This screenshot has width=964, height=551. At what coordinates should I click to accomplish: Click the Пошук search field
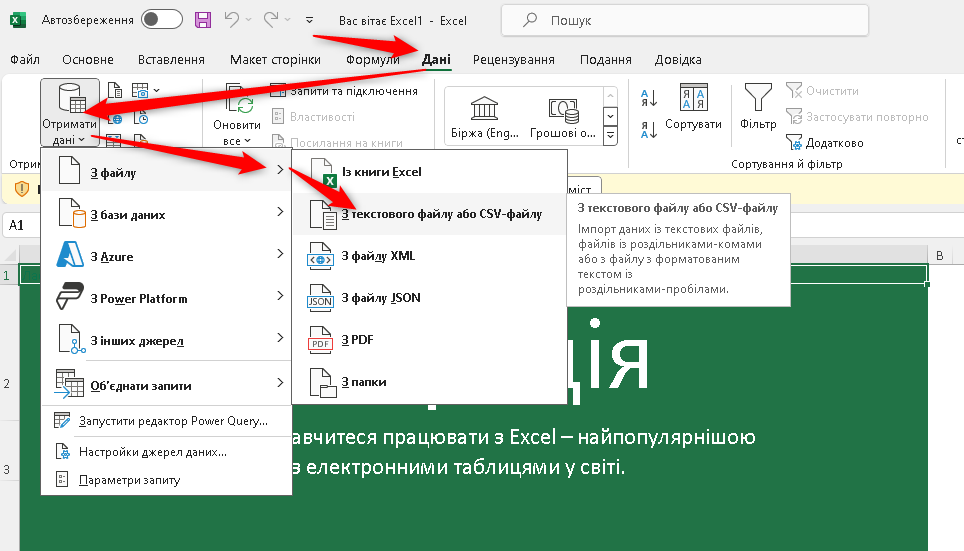pyautogui.click(x=685, y=20)
